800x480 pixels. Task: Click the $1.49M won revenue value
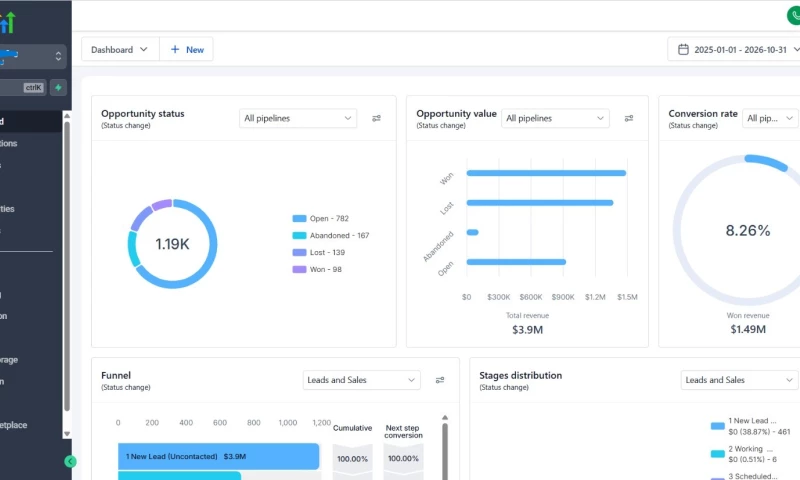coord(748,330)
